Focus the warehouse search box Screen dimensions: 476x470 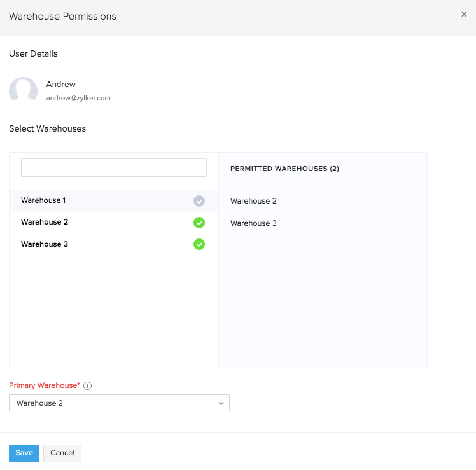pyautogui.click(x=114, y=168)
